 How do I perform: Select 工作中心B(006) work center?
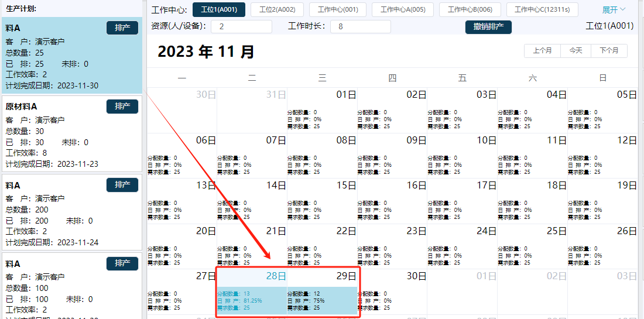point(470,9)
